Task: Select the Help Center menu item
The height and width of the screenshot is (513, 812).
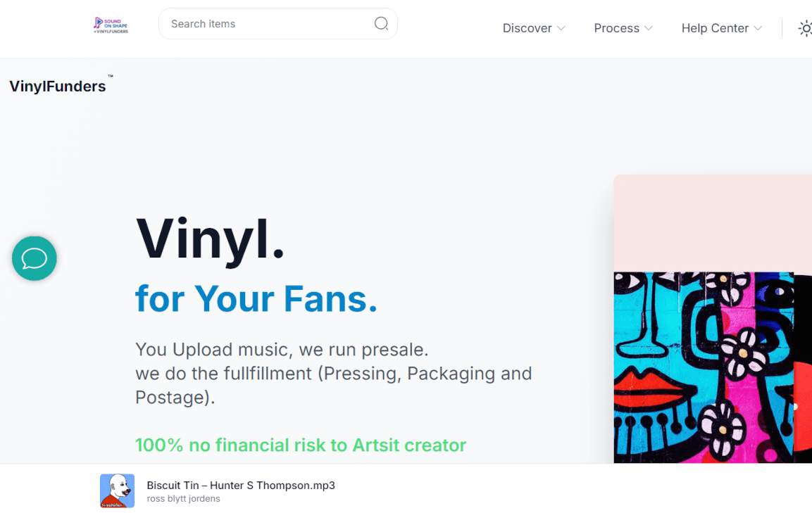Action: (715, 28)
